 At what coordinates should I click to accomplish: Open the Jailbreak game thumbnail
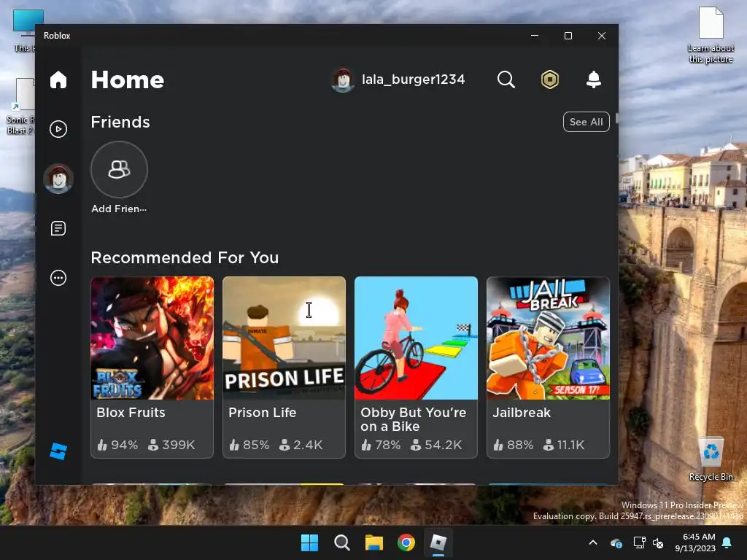[548, 338]
